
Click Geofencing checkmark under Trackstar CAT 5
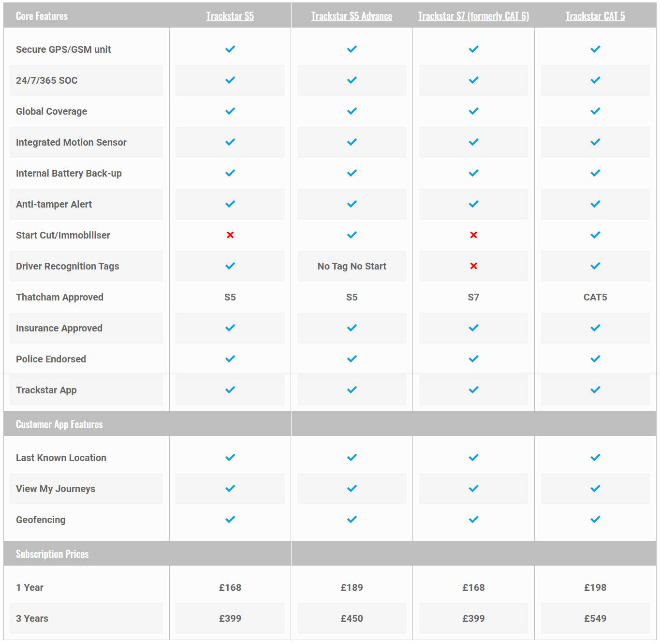[x=595, y=520]
